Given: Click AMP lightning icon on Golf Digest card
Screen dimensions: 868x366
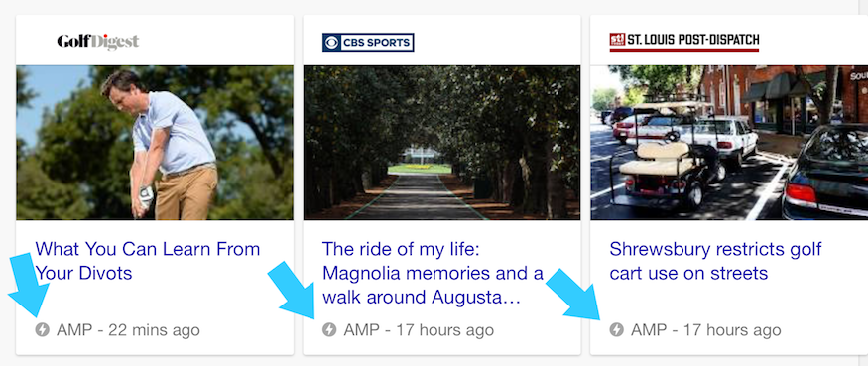Looking at the screenshot, I should pyautogui.click(x=42, y=330).
